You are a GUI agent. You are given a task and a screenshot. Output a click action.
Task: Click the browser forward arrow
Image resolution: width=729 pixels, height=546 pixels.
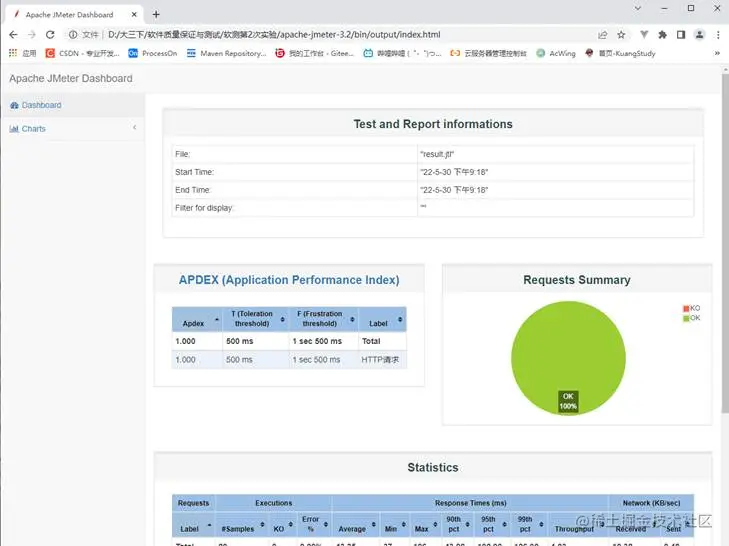coord(32,35)
